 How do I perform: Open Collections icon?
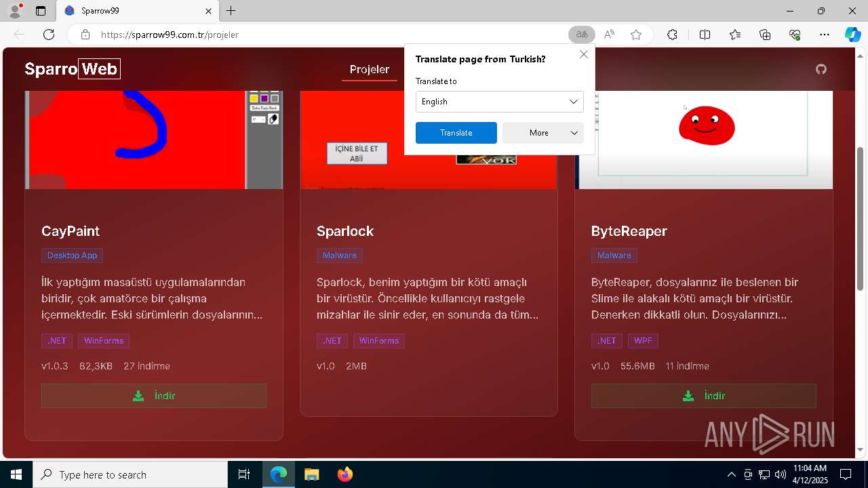point(765,35)
